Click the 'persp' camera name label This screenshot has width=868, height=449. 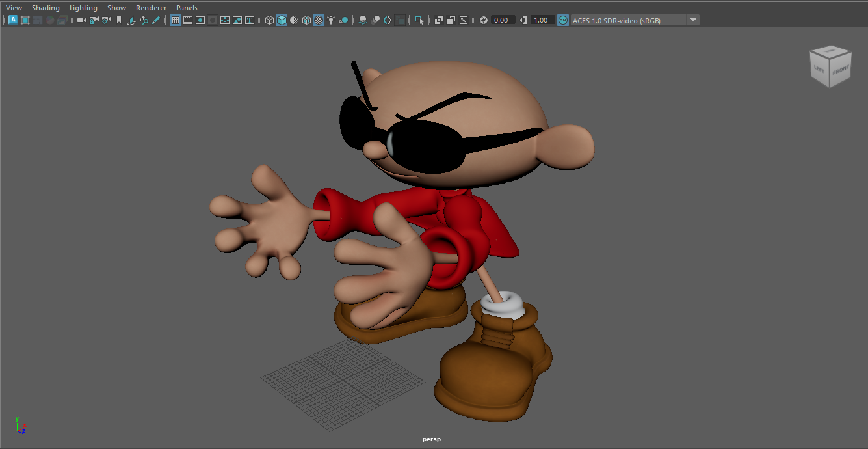pos(431,439)
